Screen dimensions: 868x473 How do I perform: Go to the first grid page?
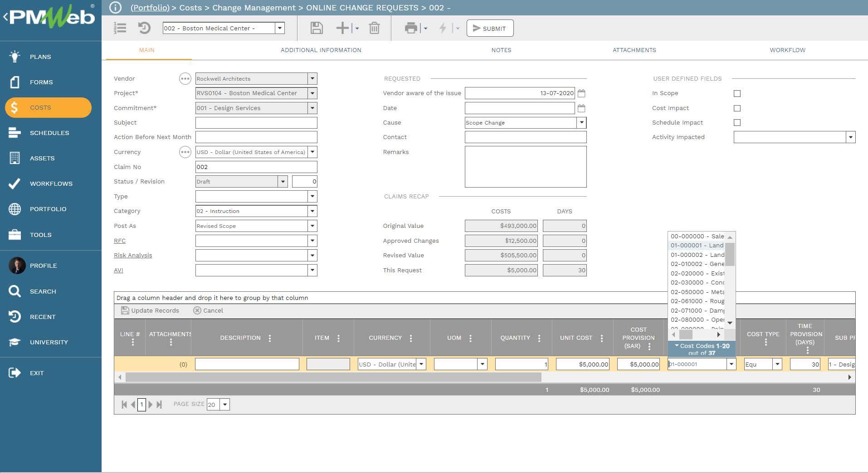point(124,404)
